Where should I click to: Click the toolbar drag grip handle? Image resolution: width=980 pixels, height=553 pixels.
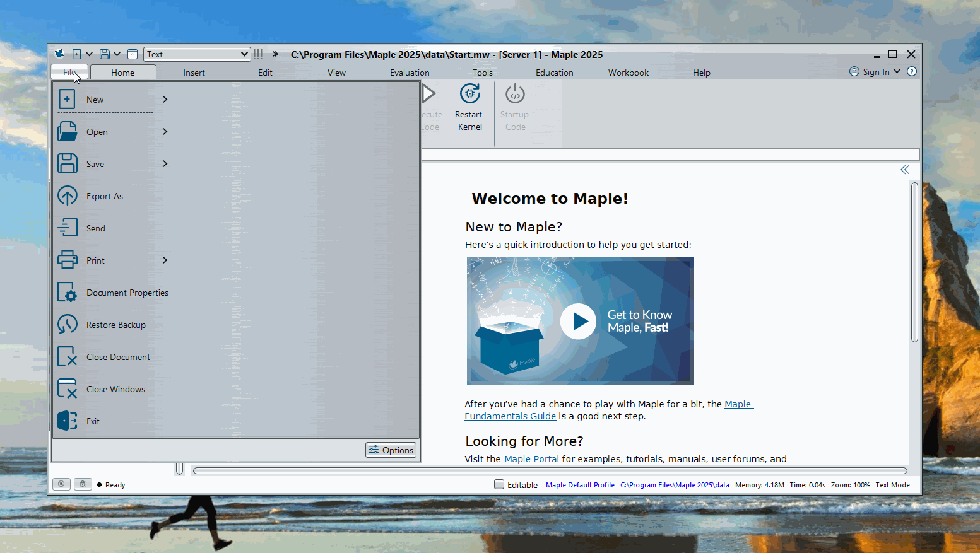point(258,54)
